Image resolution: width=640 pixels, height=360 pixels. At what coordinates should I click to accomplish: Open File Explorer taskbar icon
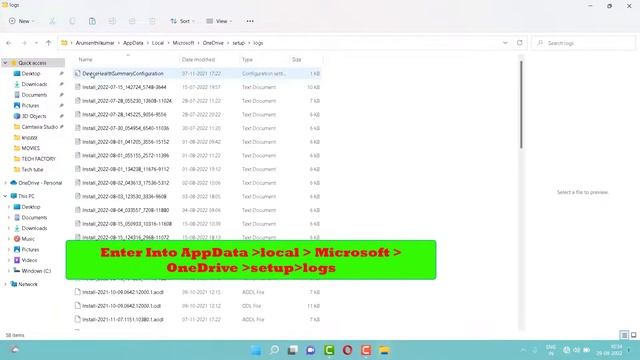click(384, 350)
